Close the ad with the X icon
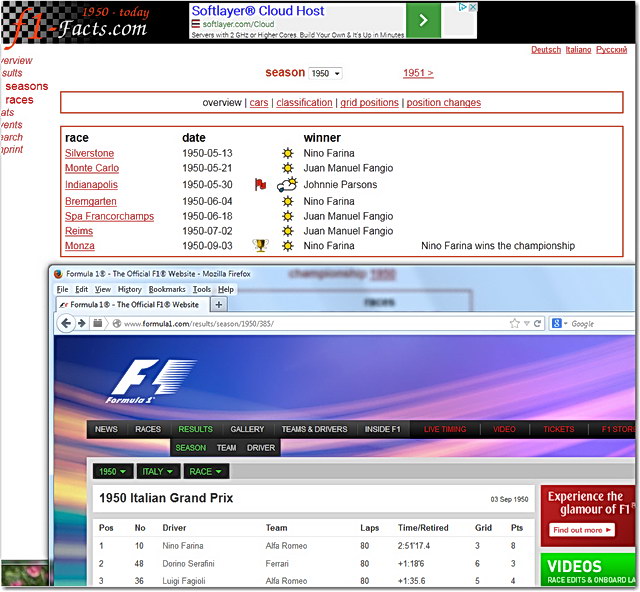The width and height of the screenshot is (640, 592). coord(472,7)
